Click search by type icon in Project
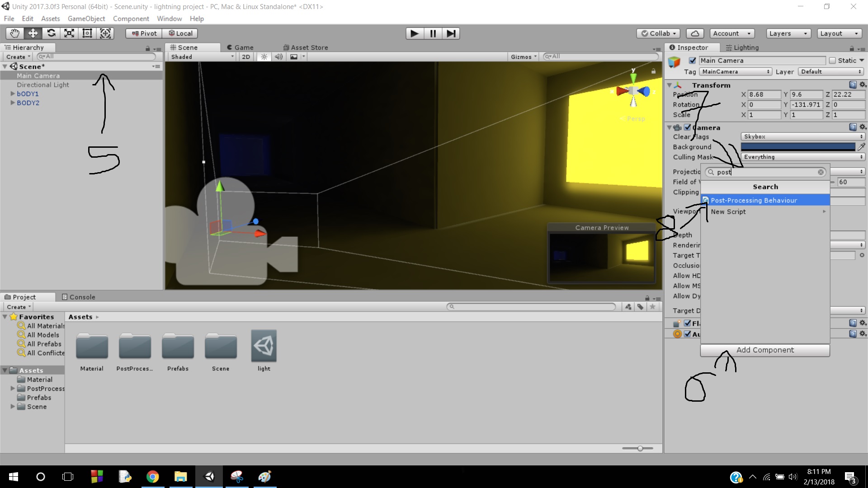The height and width of the screenshot is (488, 868). 628,307
